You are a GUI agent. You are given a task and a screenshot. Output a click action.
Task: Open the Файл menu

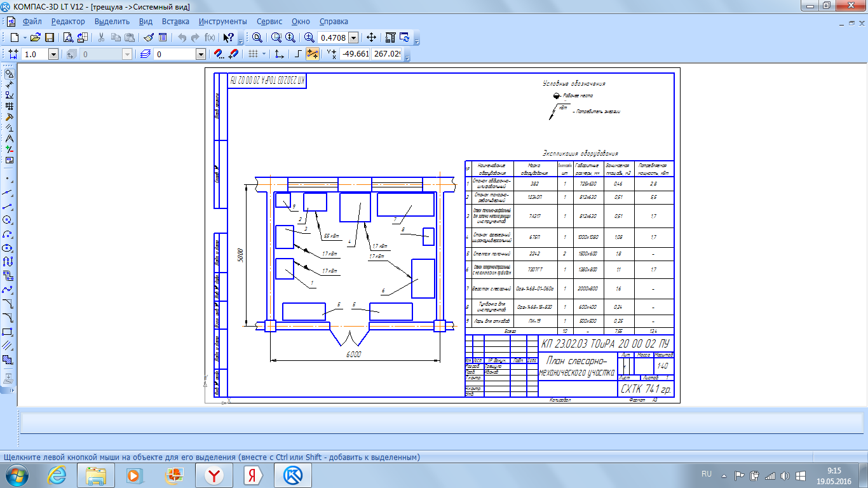(x=32, y=22)
